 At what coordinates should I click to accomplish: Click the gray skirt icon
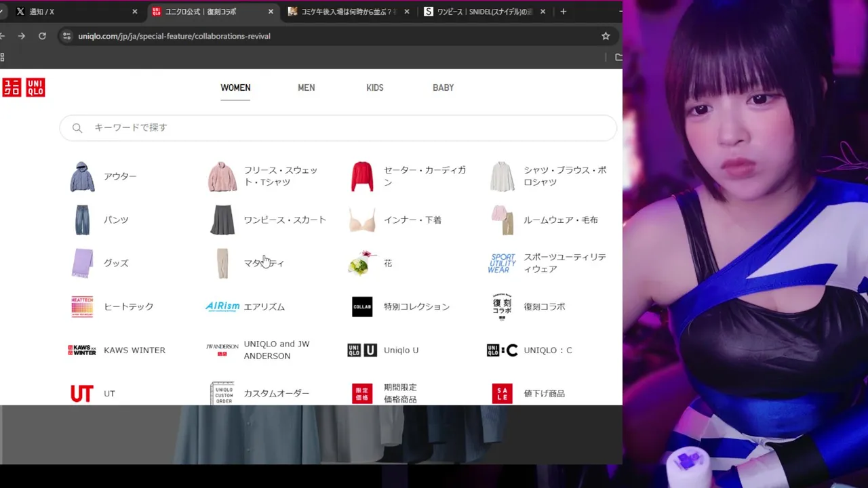[222, 220]
